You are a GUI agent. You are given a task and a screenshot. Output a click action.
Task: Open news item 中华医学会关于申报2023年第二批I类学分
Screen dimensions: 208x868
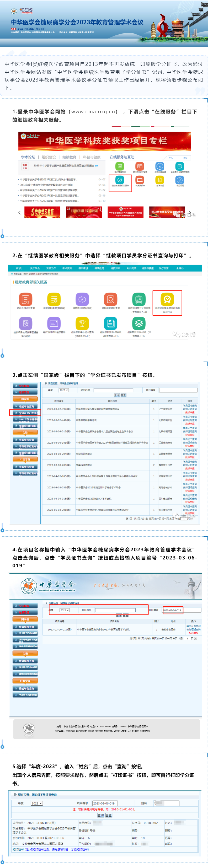click(x=48, y=180)
